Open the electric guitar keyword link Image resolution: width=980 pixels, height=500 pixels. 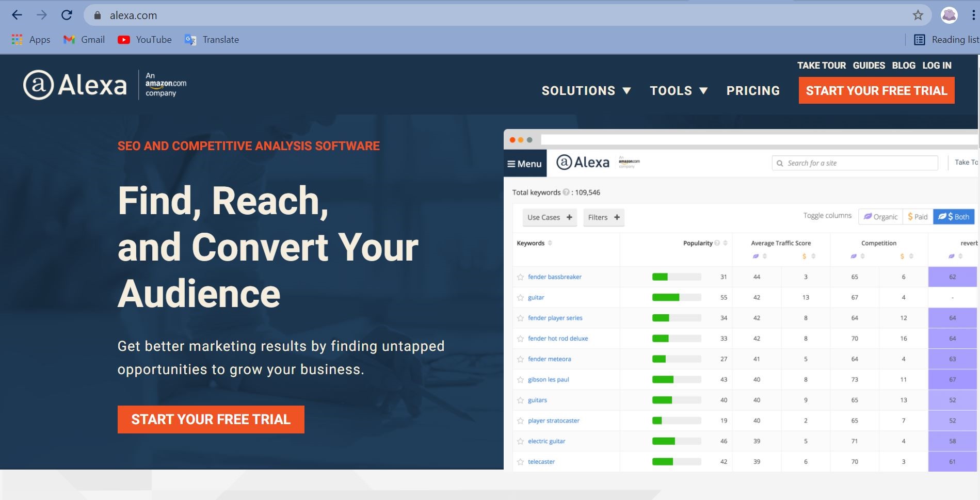click(x=547, y=441)
